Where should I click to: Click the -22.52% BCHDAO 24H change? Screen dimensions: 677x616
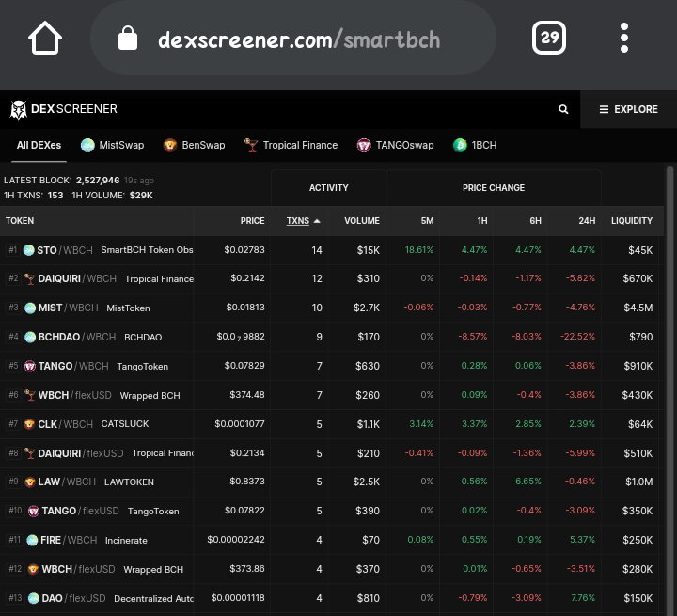point(577,337)
